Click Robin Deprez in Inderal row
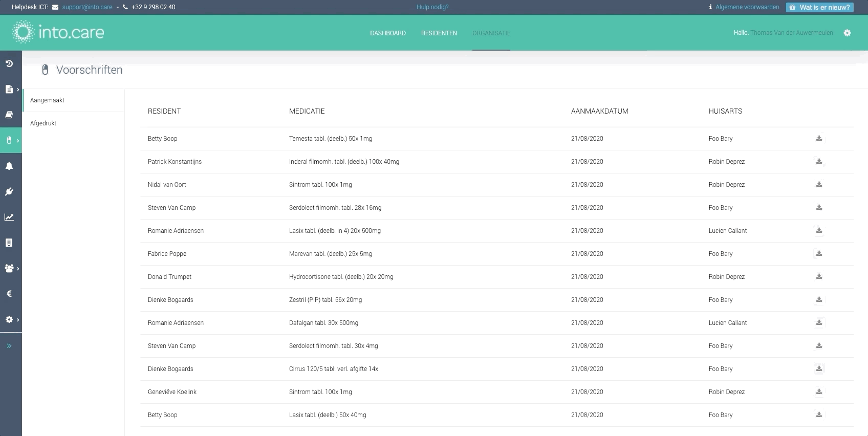This screenshot has height=436, width=868. [x=727, y=162]
